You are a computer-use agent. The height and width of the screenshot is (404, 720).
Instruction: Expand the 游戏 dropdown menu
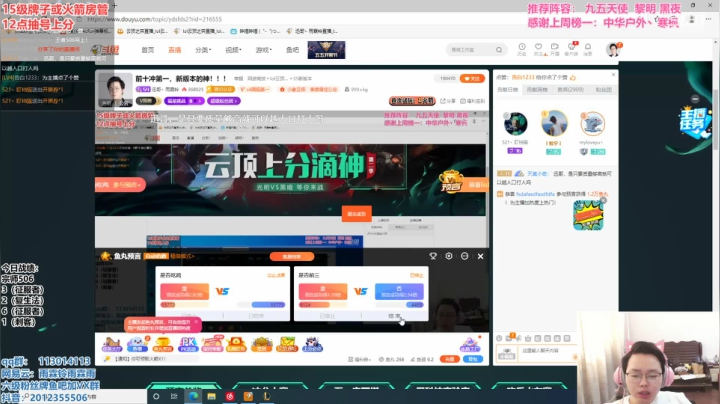point(264,50)
